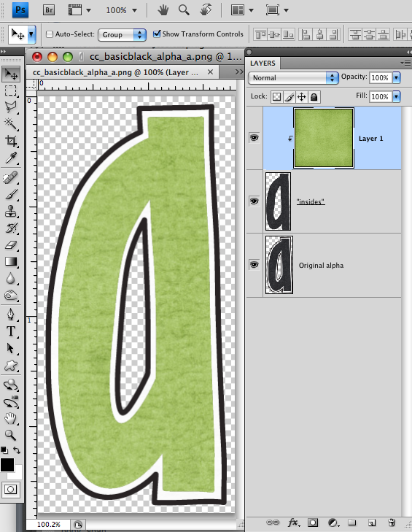
Task: Enable the Auto-Select checkbox
Action: pos(50,34)
